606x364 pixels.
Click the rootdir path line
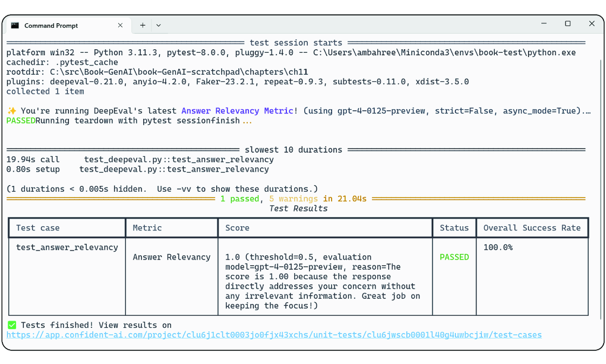(157, 72)
